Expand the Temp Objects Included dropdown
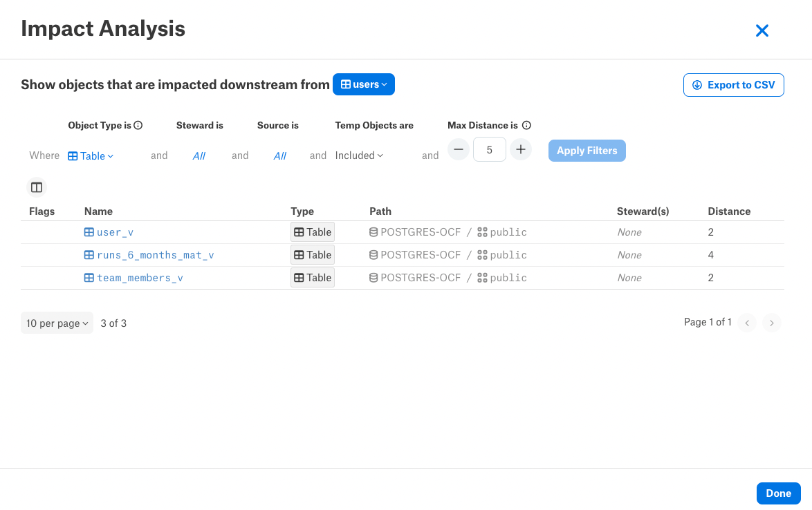 pyautogui.click(x=359, y=155)
